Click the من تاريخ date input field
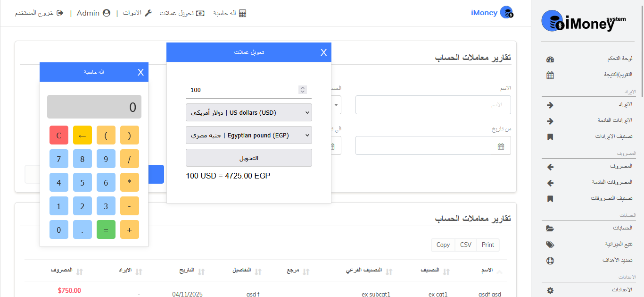The image size is (644, 297). 433,146
